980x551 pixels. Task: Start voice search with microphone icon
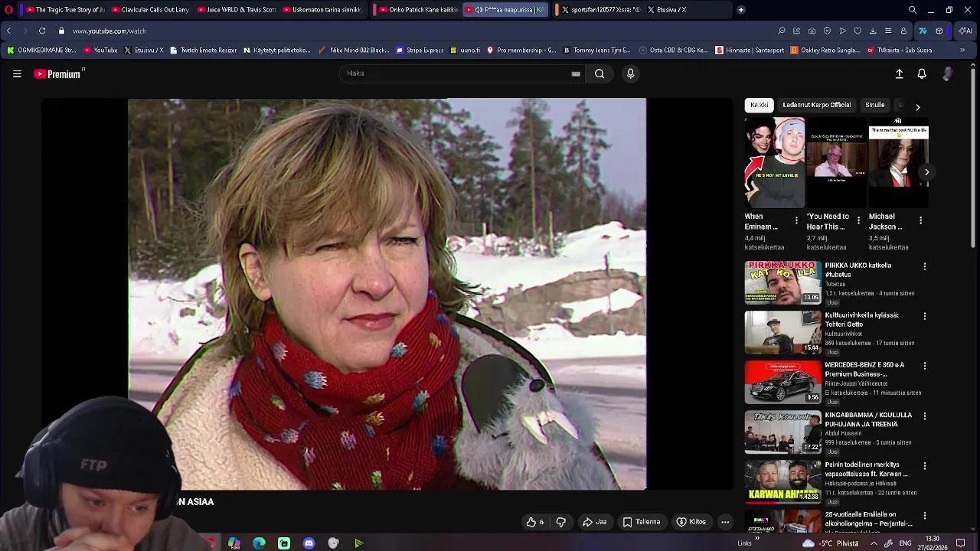click(x=630, y=73)
